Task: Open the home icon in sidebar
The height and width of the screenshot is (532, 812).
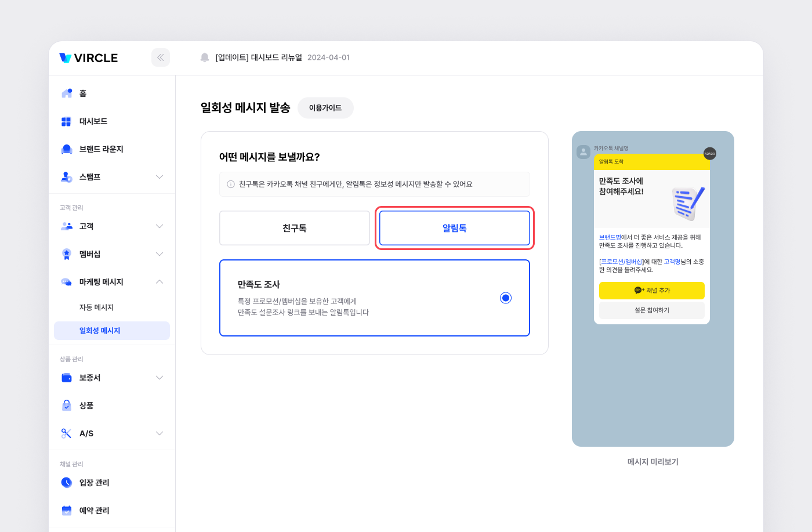Action: click(67, 93)
